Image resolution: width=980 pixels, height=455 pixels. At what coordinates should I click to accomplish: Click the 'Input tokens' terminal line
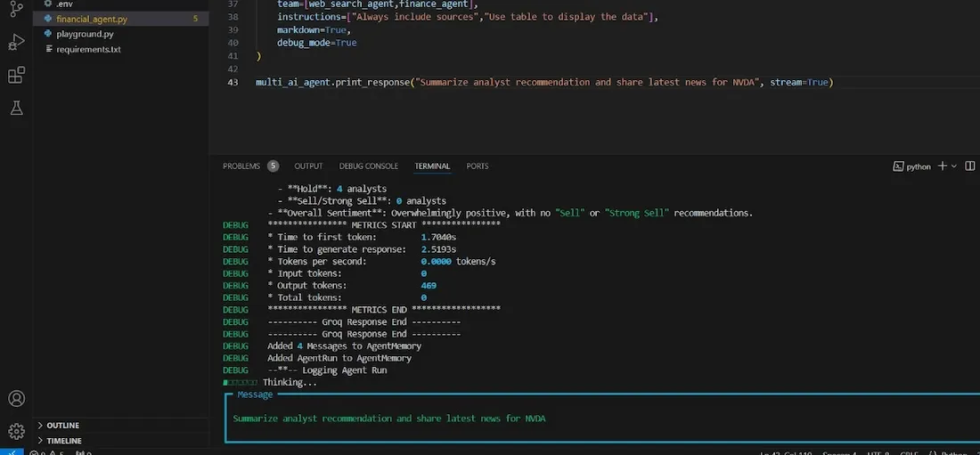pyautogui.click(x=347, y=273)
